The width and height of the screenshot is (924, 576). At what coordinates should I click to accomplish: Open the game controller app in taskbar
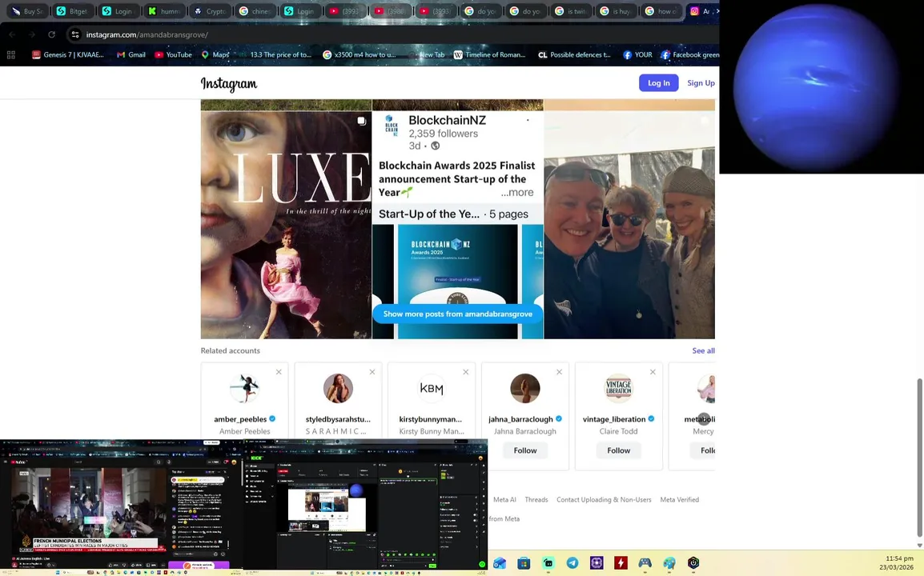coord(645,563)
